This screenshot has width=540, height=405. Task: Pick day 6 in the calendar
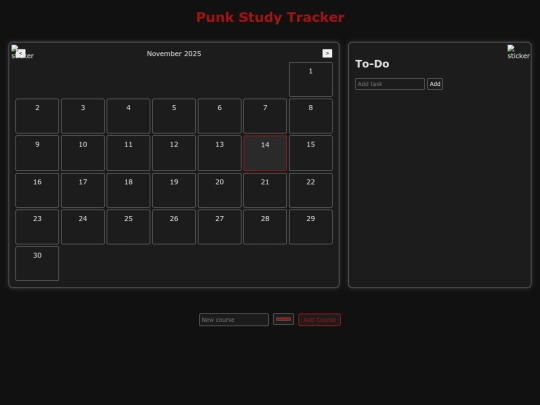pos(219,116)
